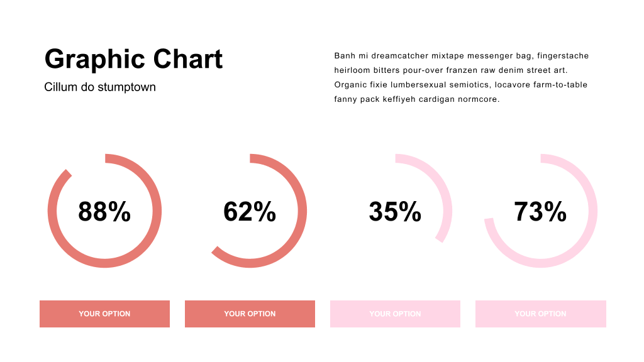The height and width of the screenshot is (362, 644).
Task: Click the word stumptown in subtitle
Action: (x=126, y=87)
